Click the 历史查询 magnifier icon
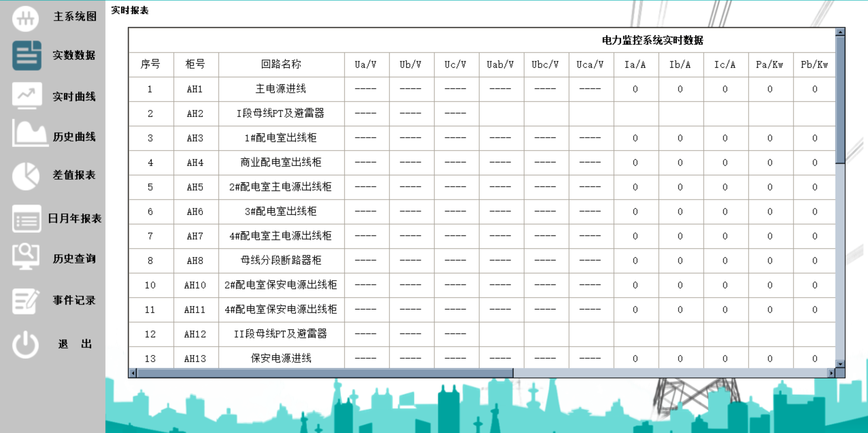 point(26,257)
